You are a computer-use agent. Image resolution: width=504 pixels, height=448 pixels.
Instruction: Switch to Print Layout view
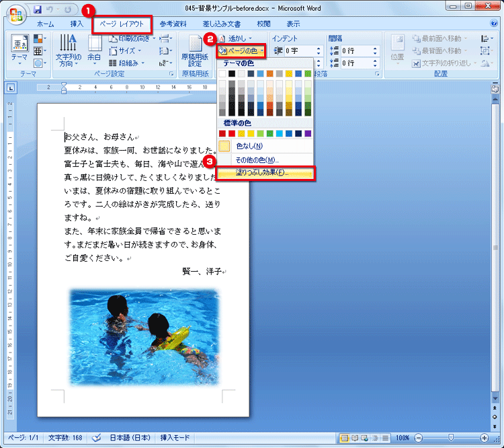(344, 438)
